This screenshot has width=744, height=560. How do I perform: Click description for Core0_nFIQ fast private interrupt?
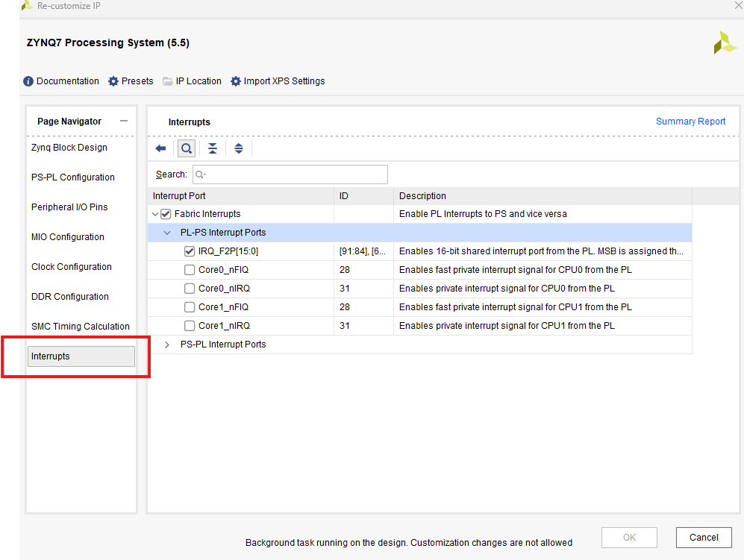click(x=516, y=270)
